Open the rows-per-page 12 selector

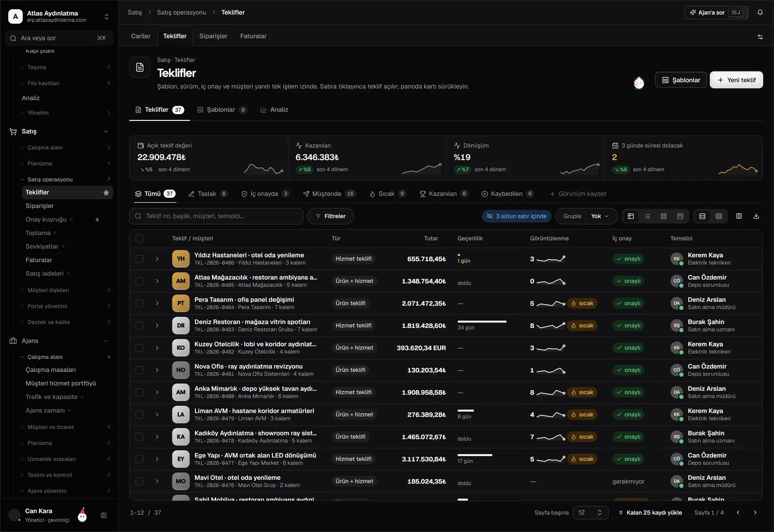[590, 513]
